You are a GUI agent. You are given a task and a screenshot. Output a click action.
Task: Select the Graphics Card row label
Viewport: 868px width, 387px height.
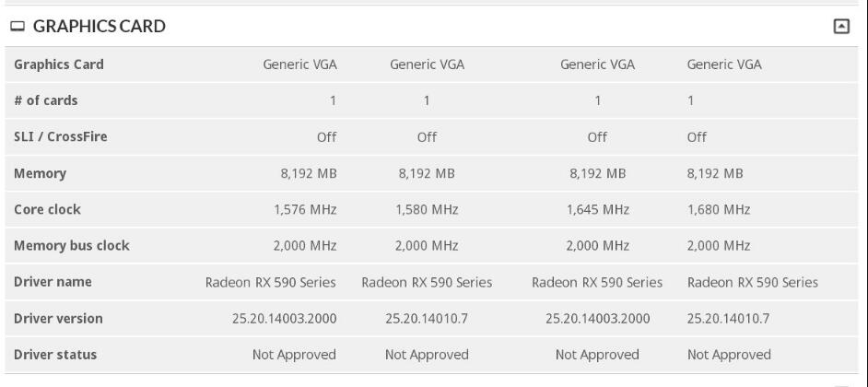59,64
